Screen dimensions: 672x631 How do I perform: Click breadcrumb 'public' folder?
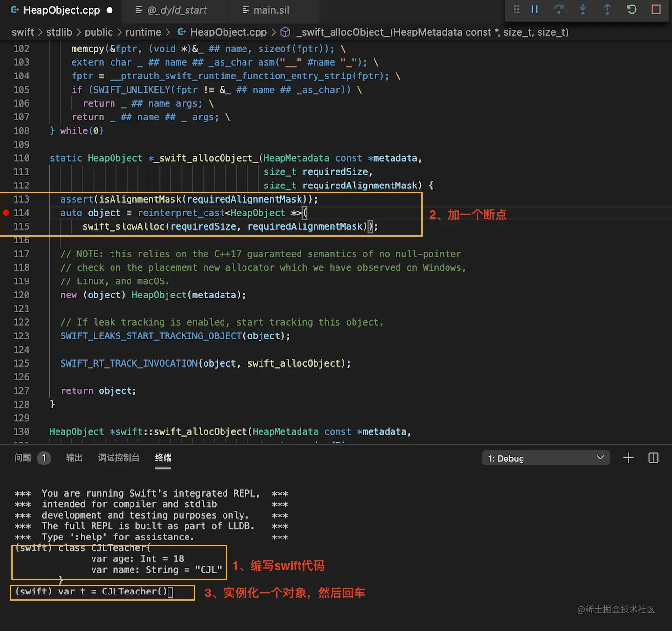98,32
